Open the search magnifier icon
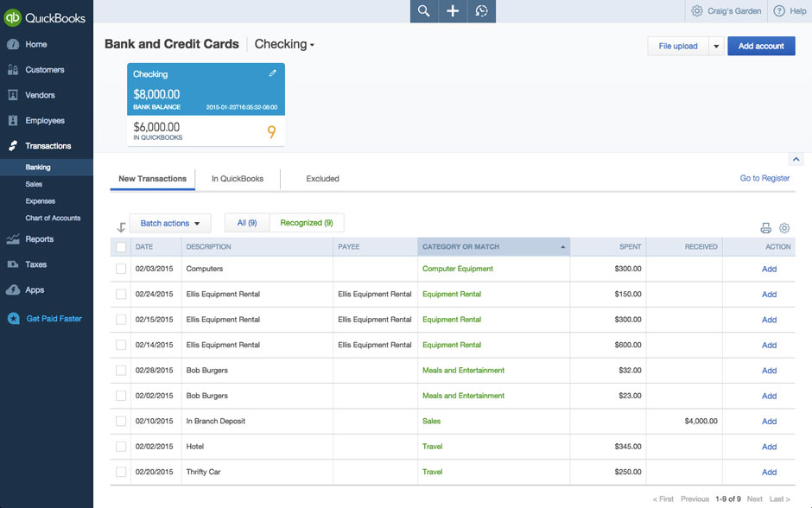The width and height of the screenshot is (812, 508). point(423,11)
